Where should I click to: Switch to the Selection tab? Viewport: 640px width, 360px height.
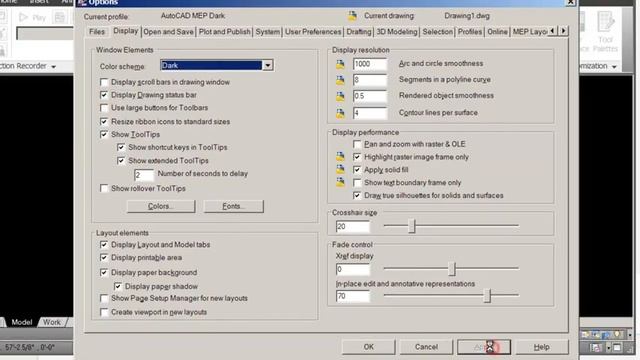coord(438,32)
